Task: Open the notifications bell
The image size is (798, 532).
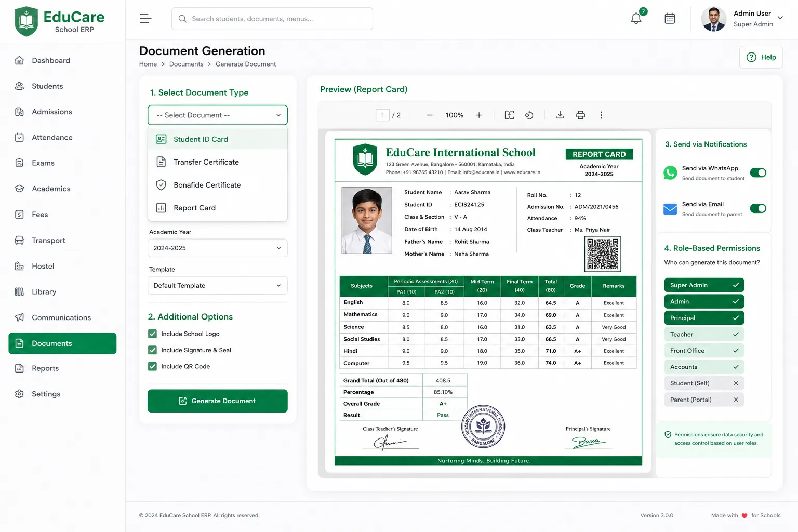Action: coord(636,19)
